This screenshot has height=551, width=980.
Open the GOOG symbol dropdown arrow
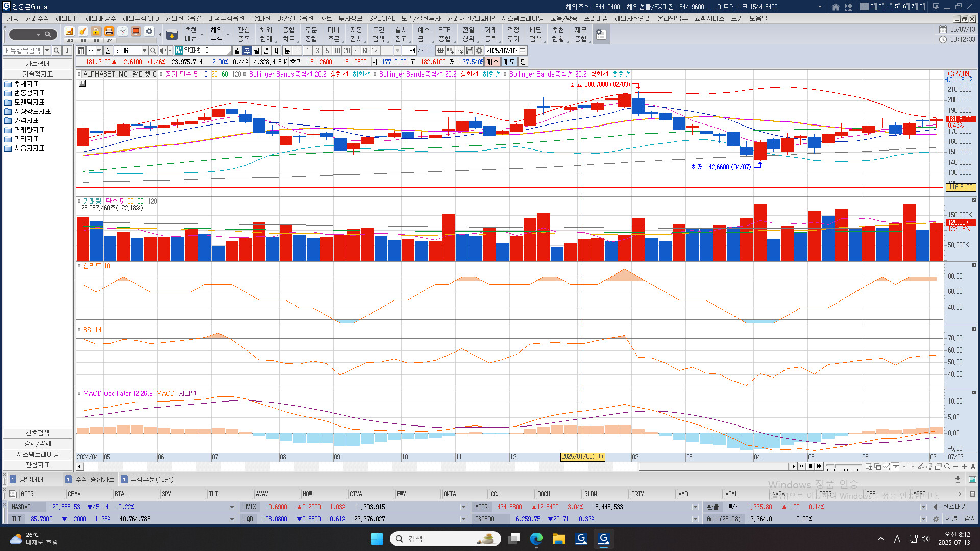144,51
